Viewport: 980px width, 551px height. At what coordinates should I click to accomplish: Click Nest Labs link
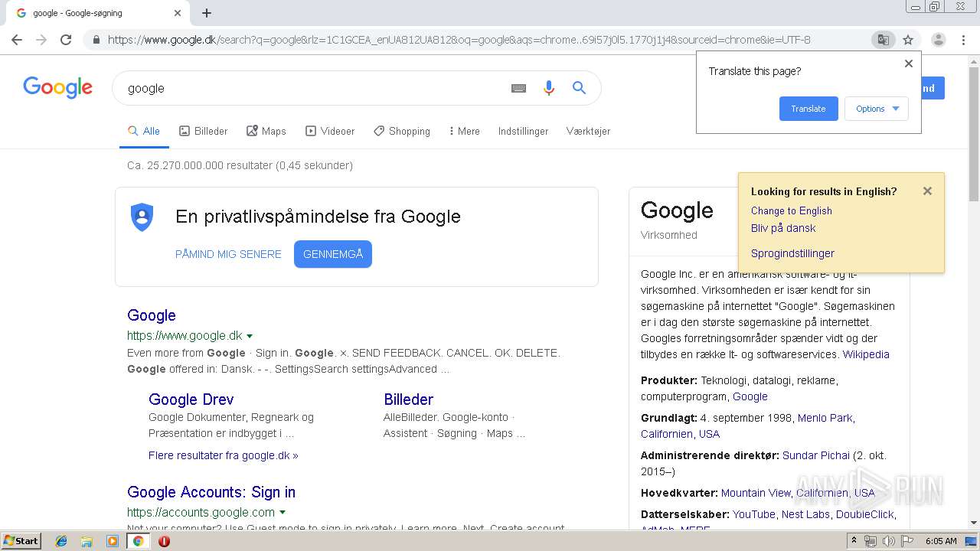coord(805,514)
